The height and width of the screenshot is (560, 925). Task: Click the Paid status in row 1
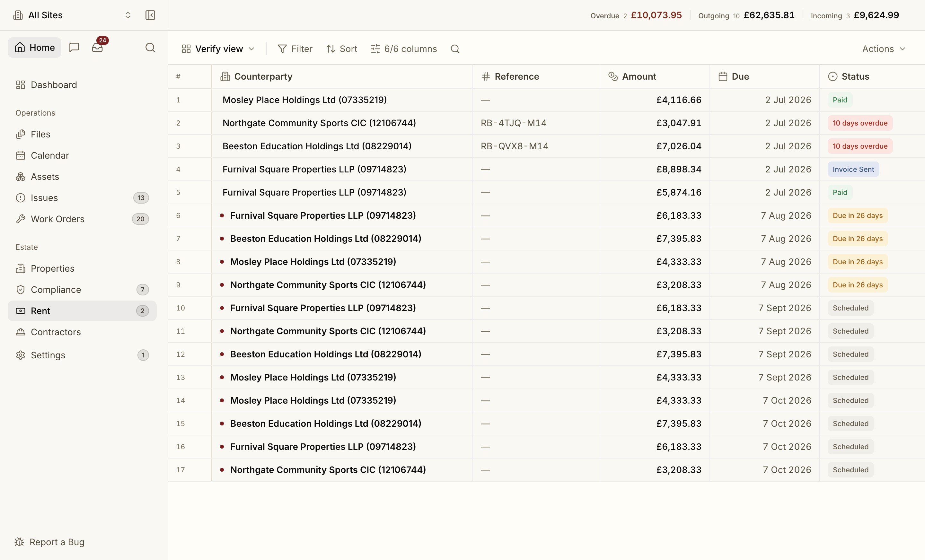pos(840,100)
